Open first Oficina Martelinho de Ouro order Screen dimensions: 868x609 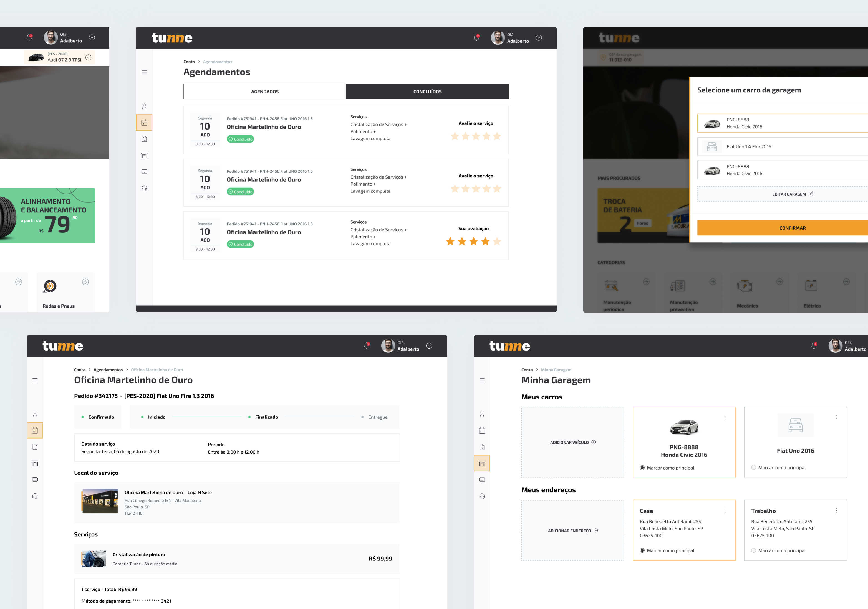pos(346,130)
